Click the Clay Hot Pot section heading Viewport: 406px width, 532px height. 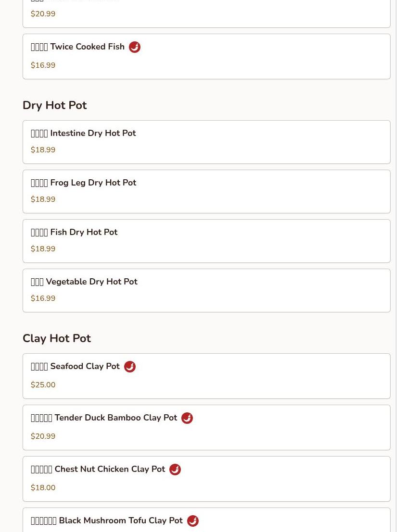pos(57,338)
